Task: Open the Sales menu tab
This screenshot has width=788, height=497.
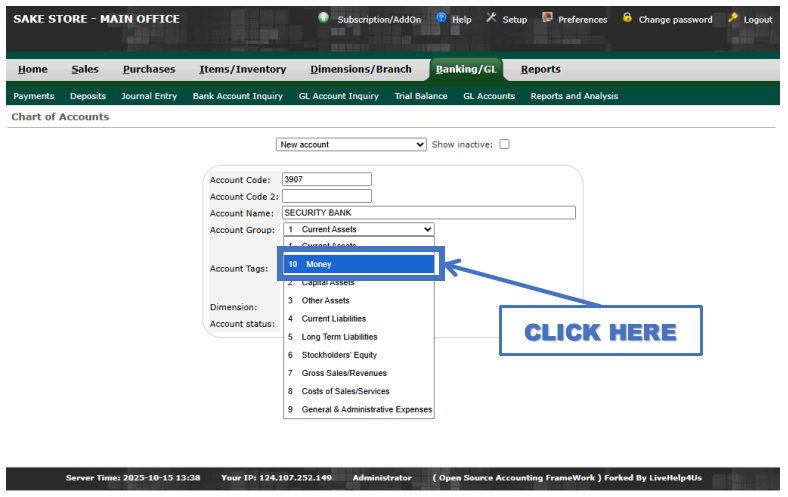Action: pos(85,69)
